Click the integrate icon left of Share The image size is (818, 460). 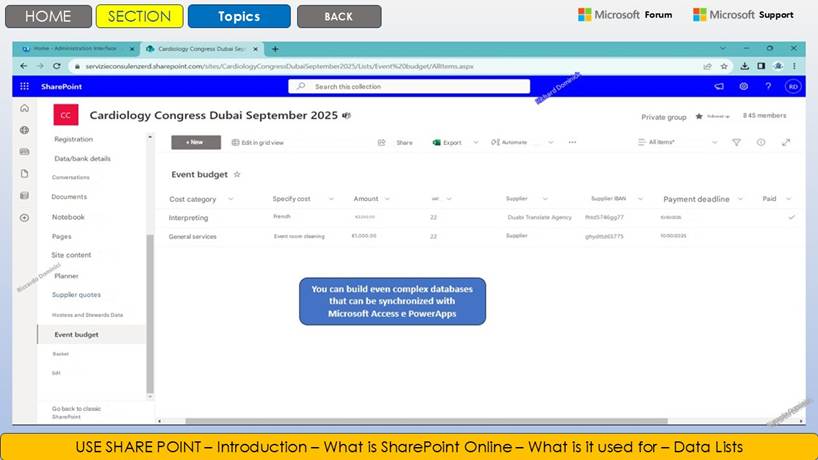pos(381,142)
